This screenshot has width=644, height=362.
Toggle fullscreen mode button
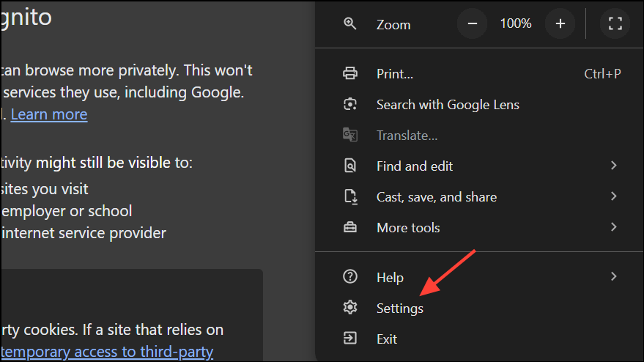pos(615,24)
